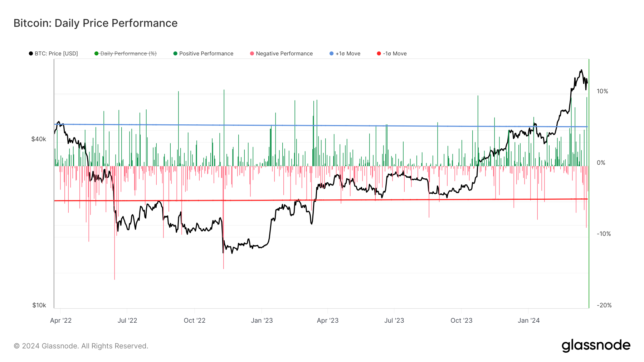Click the -10% performance axis label

pyautogui.click(x=604, y=234)
